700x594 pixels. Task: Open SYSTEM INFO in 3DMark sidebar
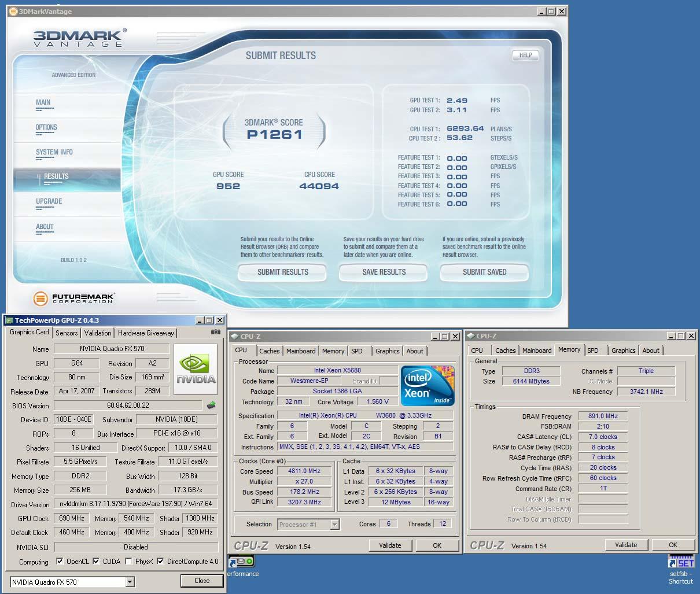pos(54,152)
